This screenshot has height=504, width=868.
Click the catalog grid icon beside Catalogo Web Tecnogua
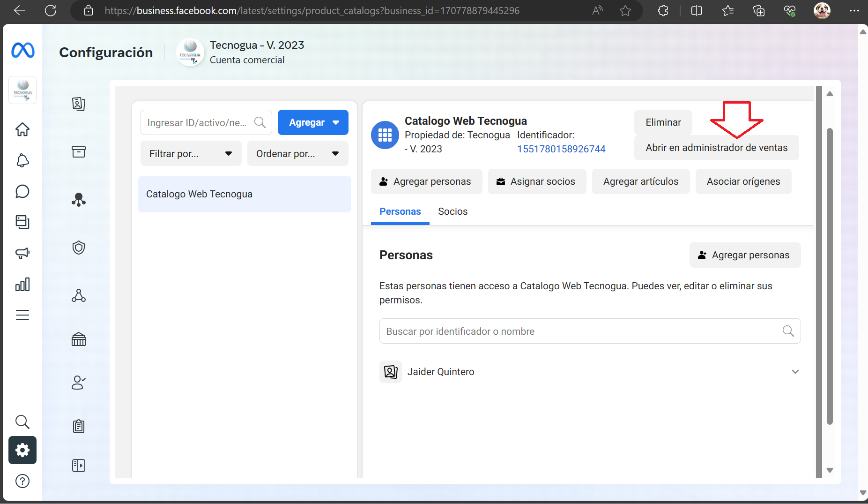point(385,135)
